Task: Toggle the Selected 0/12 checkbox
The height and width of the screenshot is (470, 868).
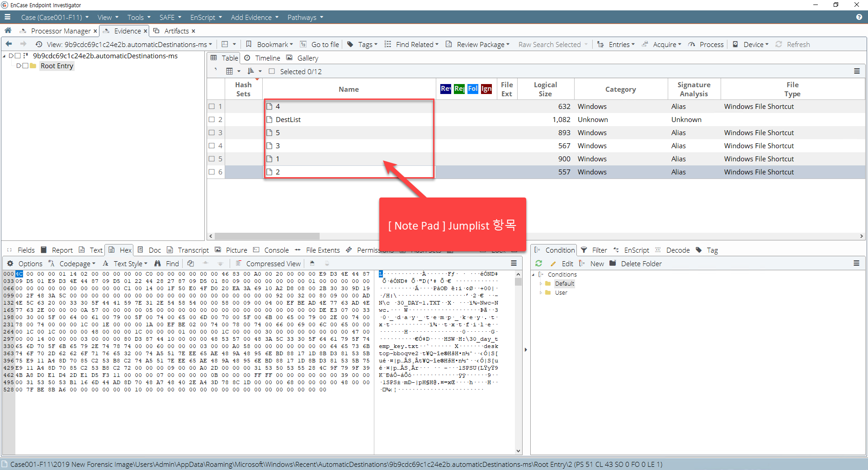Action: [x=272, y=71]
